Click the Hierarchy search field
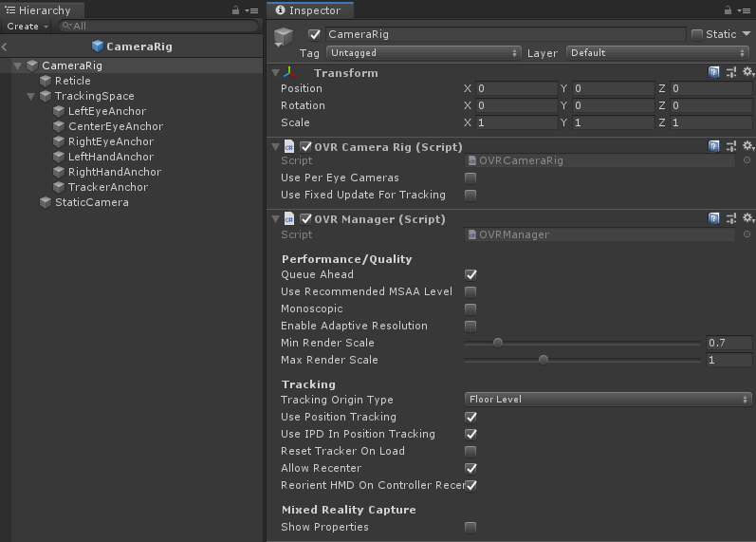756x542 pixels. point(158,26)
